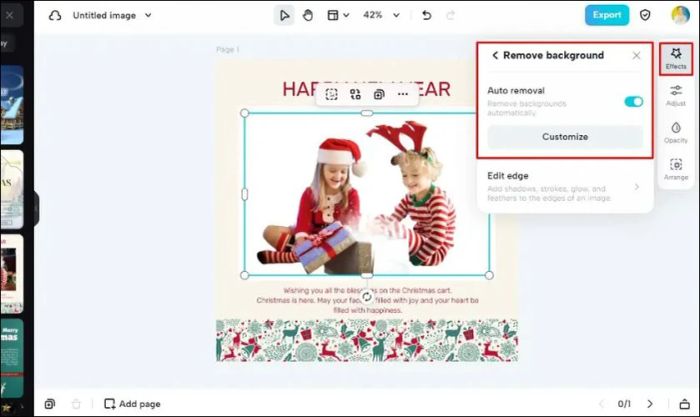Open the Adjust panel
700x417 pixels.
tap(676, 96)
